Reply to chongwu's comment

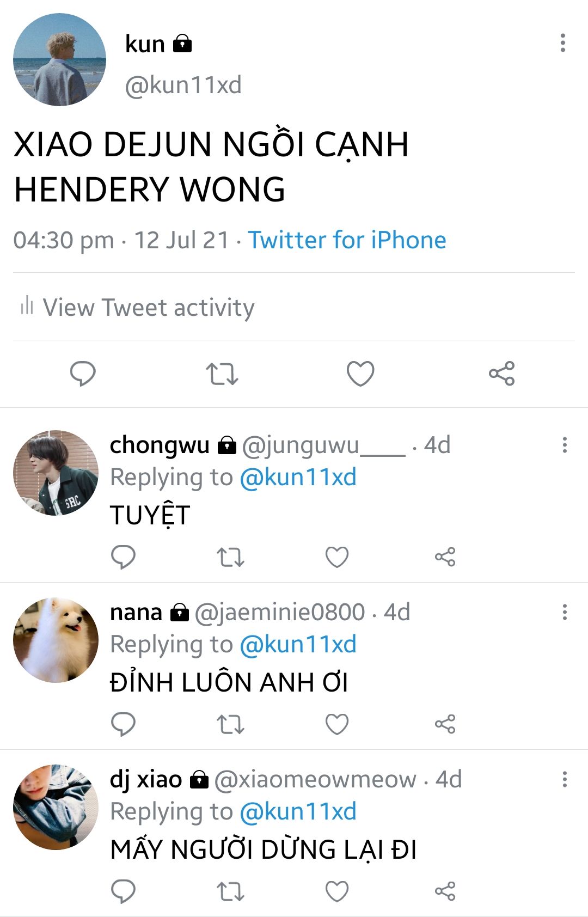tap(123, 557)
